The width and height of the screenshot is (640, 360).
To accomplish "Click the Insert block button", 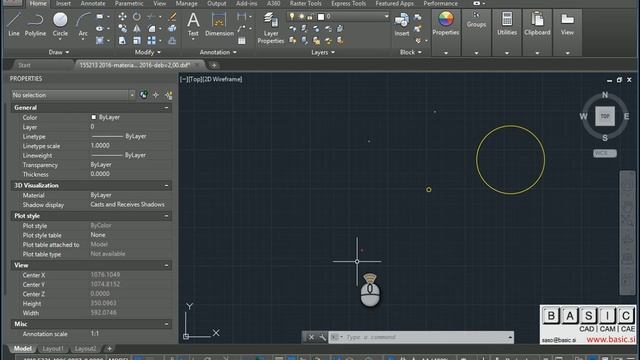I will [402, 24].
